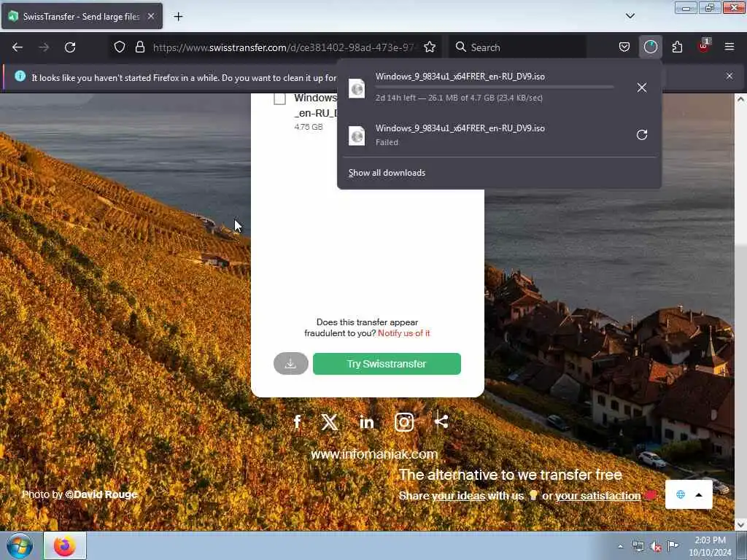Click the taskbar clock and date

[x=710, y=546]
